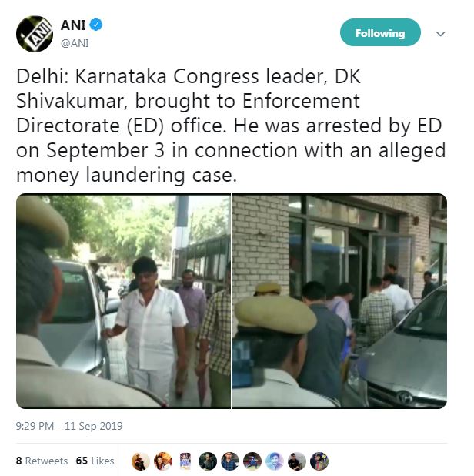Open eighth liker avatar in the row

point(297,461)
